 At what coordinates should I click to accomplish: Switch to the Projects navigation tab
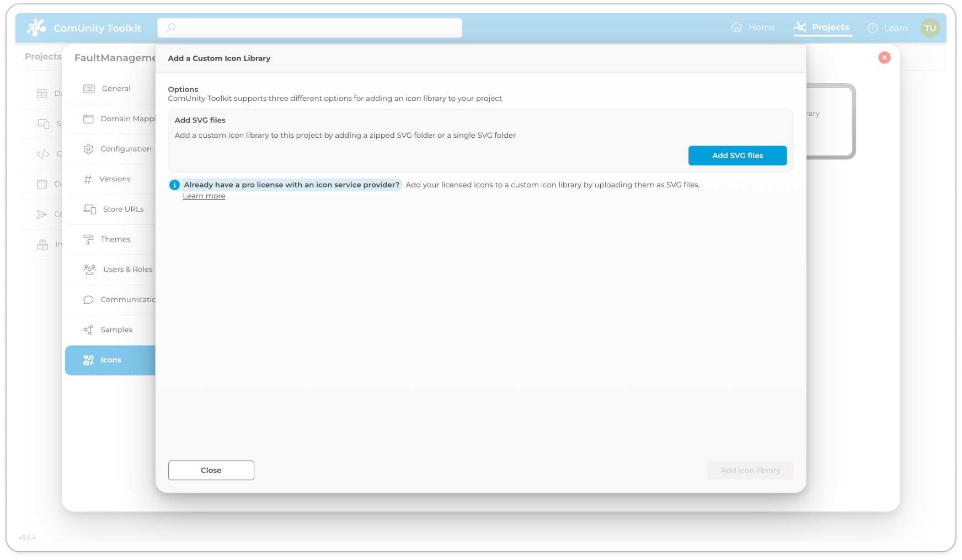822,28
